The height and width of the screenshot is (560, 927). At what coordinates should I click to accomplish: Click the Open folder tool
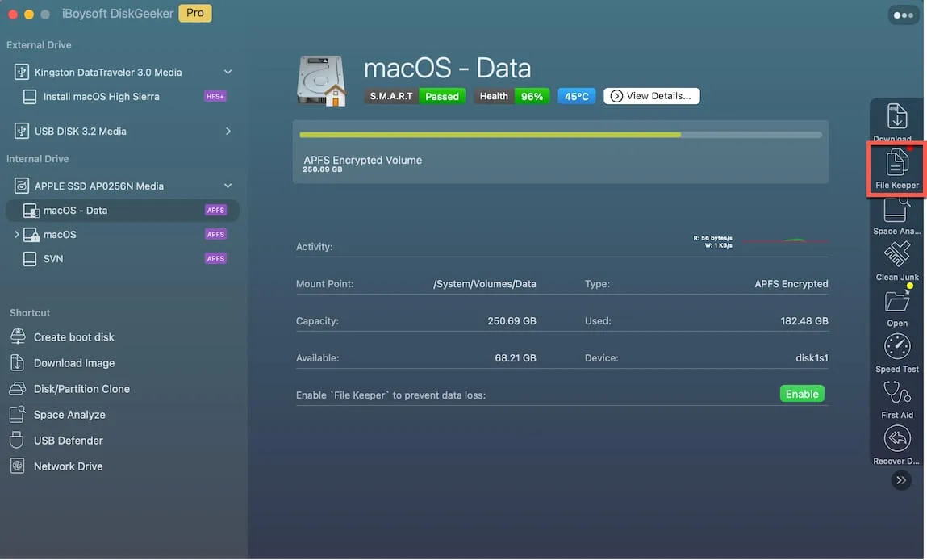(896, 307)
